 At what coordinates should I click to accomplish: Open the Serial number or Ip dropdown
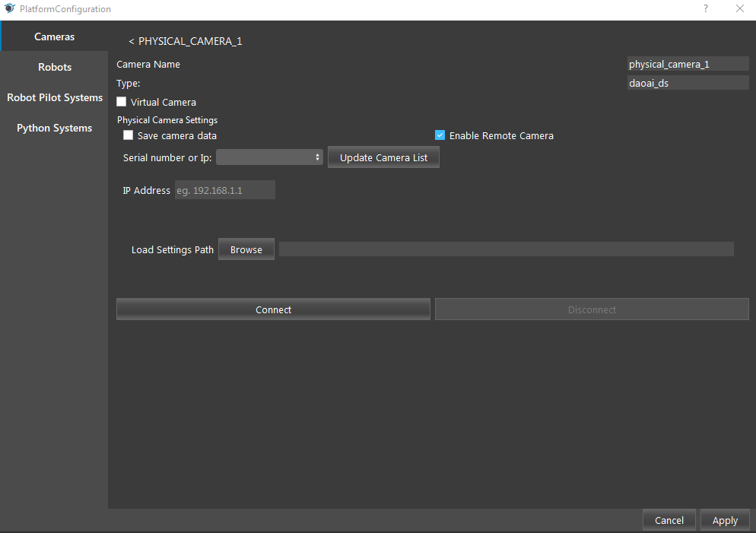266,157
